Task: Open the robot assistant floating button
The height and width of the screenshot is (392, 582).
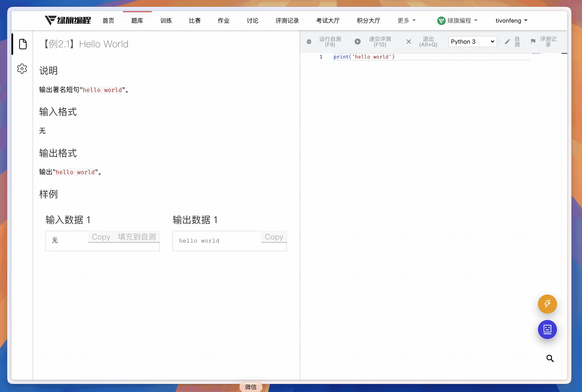Action: coord(547,329)
